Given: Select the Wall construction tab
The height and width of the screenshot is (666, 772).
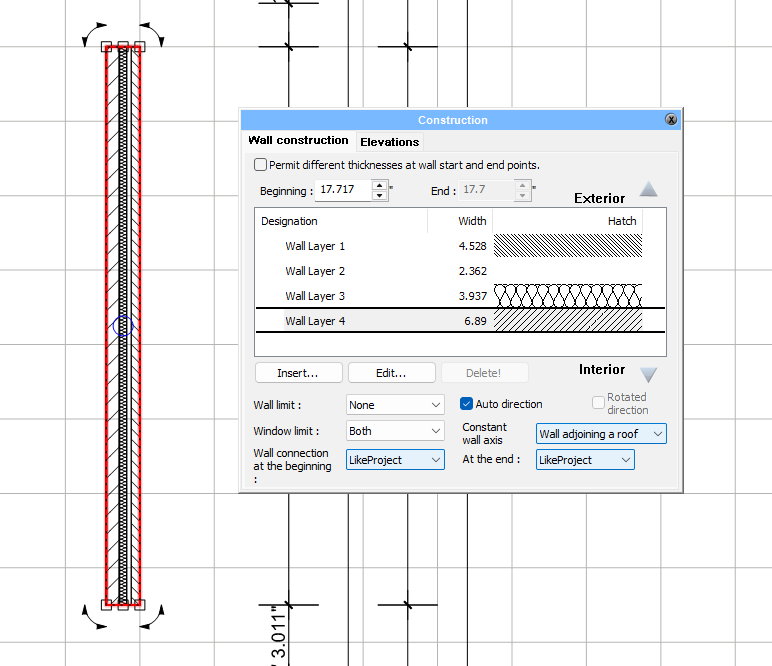Looking at the screenshot, I should pyautogui.click(x=298, y=141).
